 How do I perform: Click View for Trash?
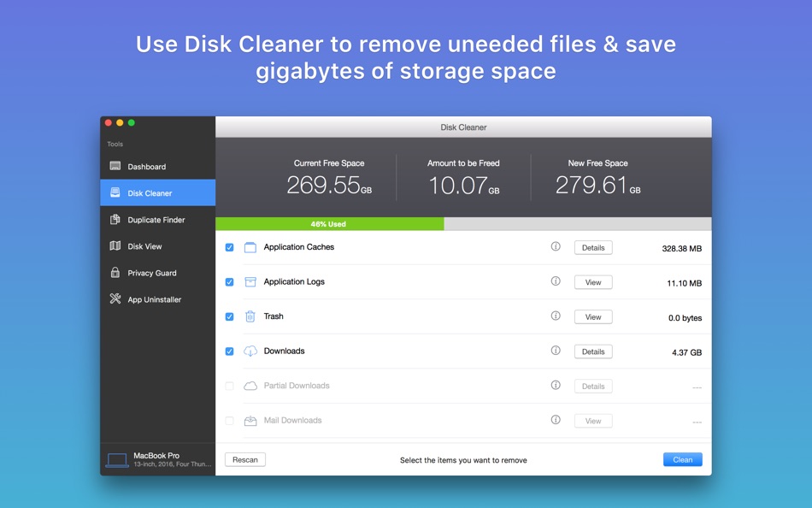coord(593,317)
